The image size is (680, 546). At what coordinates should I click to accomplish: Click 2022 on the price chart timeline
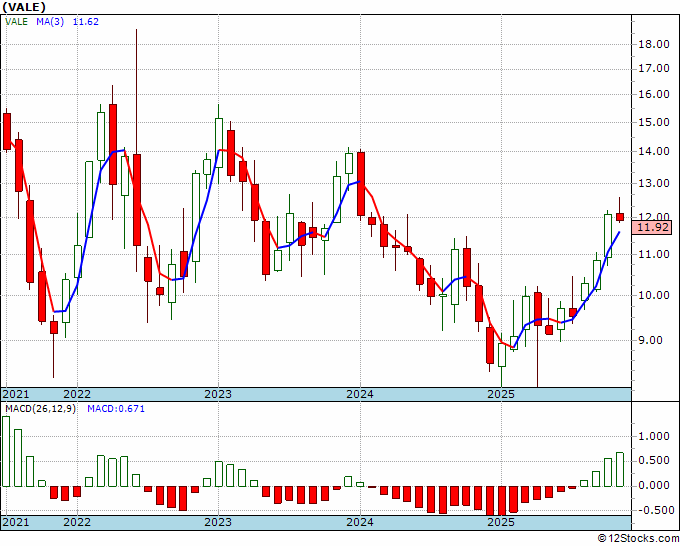(77, 394)
